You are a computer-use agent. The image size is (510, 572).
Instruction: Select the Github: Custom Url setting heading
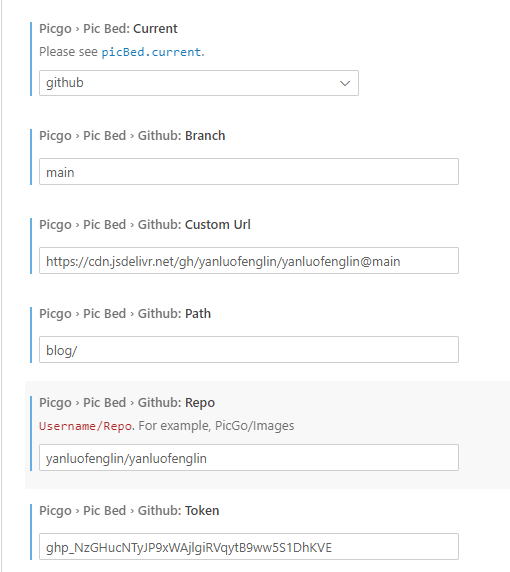pos(145,225)
